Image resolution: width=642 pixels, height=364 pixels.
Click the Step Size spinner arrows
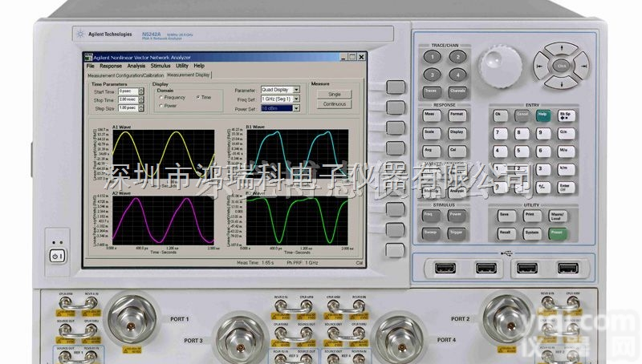pos(141,108)
